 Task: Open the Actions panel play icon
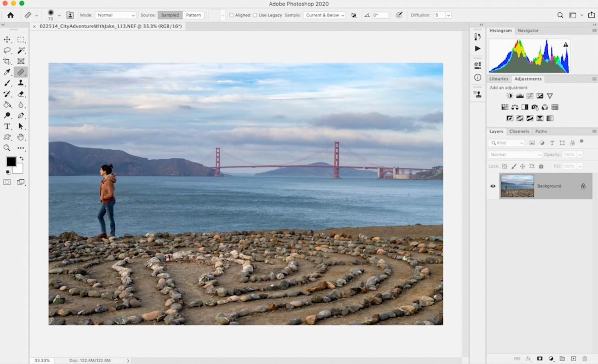point(478,49)
